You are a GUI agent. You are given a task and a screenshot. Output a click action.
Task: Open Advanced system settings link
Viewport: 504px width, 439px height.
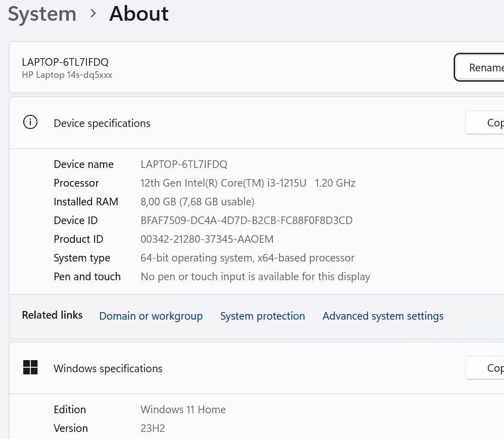(x=383, y=316)
